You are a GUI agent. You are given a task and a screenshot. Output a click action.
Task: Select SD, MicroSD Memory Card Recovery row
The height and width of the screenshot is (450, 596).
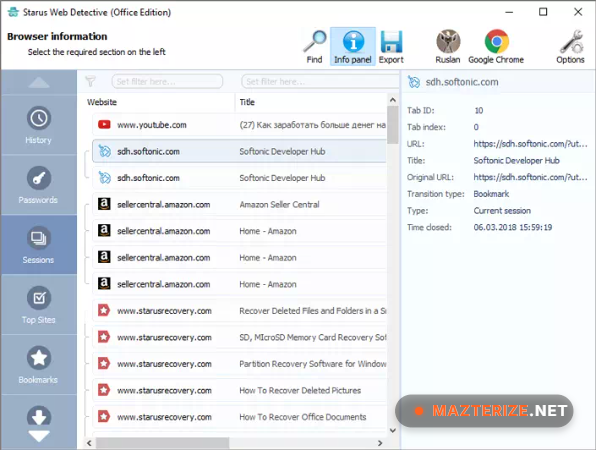click(239, 338)
